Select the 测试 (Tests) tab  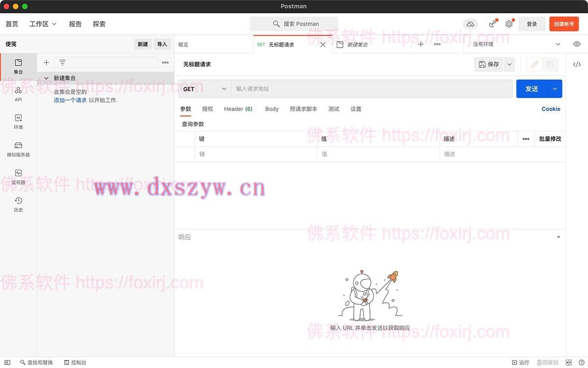tap(334, 109)
